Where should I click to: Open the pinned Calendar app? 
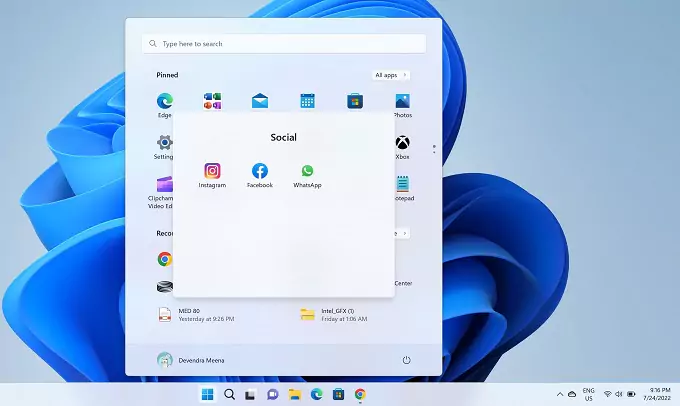pos(307,101)
